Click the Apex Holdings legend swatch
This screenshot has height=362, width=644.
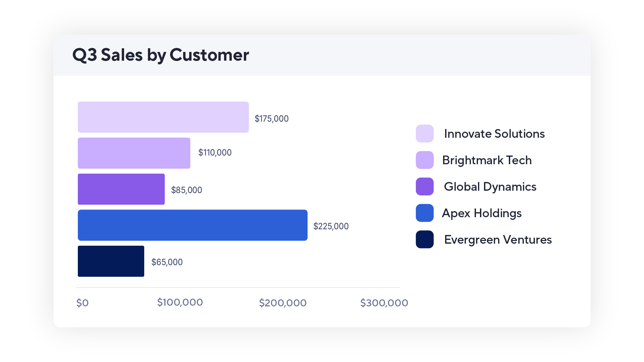pos(424,213)
